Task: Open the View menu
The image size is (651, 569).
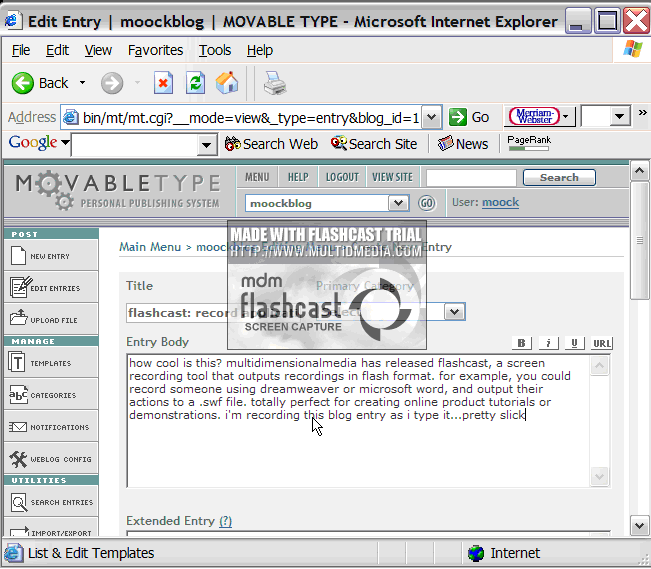Action: [x=98, y=50]
